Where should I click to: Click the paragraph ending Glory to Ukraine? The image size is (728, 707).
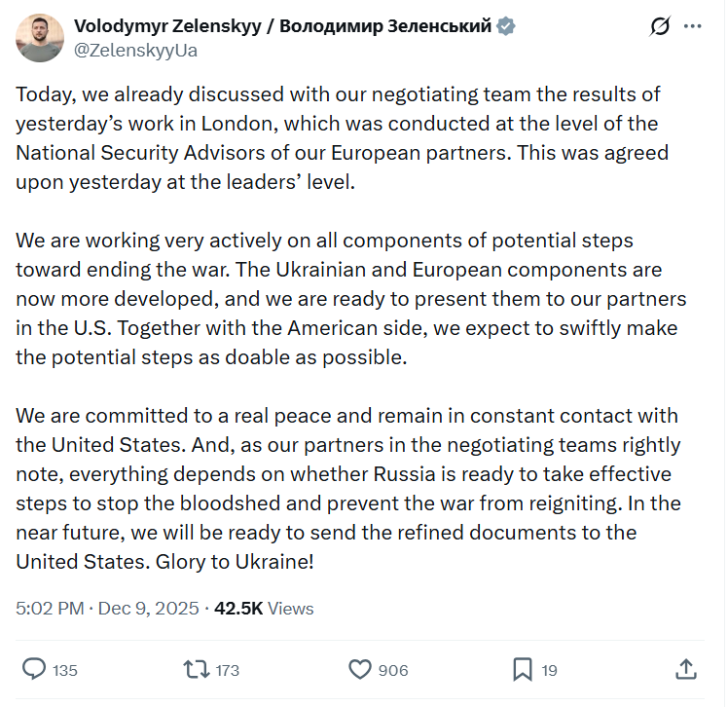[x=348, y=489]
